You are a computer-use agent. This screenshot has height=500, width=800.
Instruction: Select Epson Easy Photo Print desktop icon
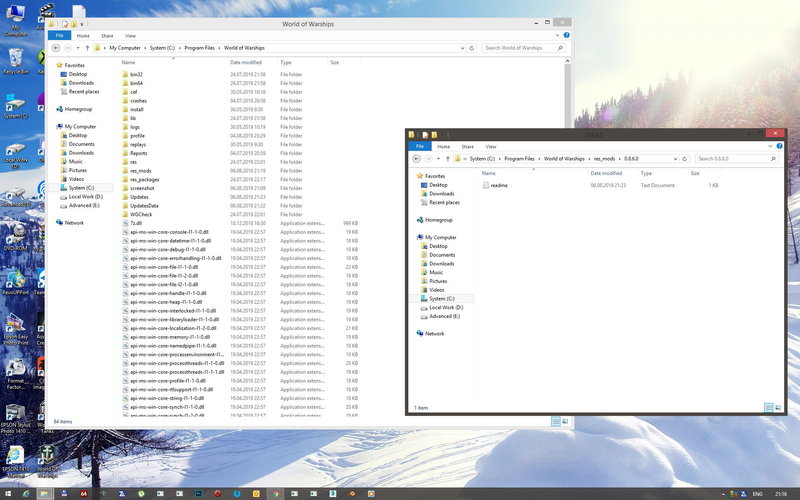tap(16, 329)
